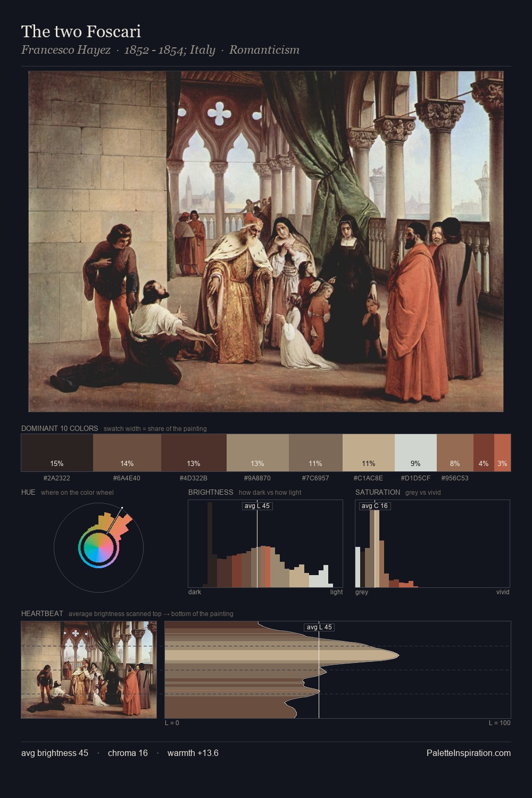Click the hex code '#2A2322'
The height and width of the screenshot is (798, 532).
tap(57, 478)
